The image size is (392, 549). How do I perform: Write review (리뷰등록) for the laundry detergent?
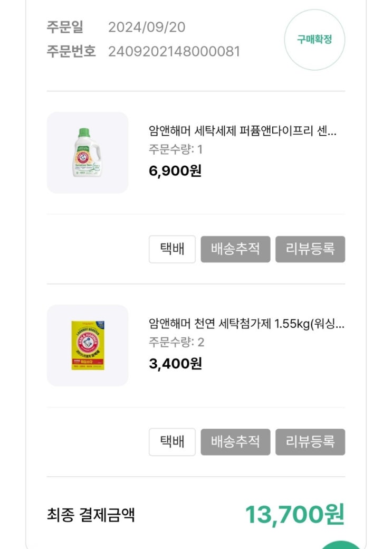310,249
